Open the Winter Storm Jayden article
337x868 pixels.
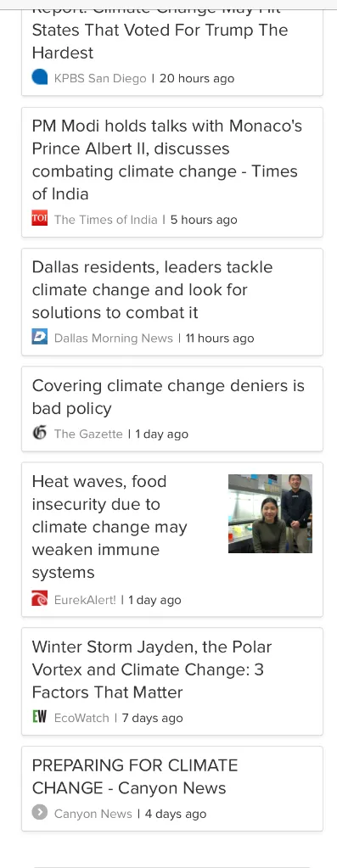coord(152,669)
